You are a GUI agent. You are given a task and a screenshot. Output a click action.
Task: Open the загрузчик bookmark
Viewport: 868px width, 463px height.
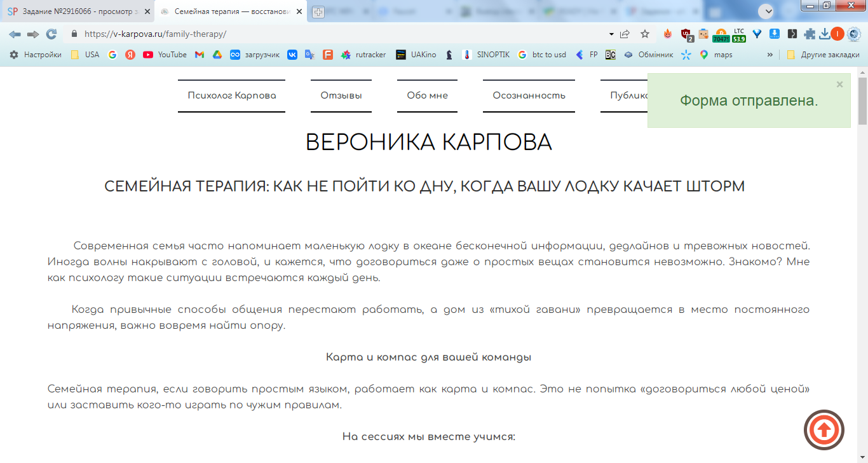pos(255,55)
